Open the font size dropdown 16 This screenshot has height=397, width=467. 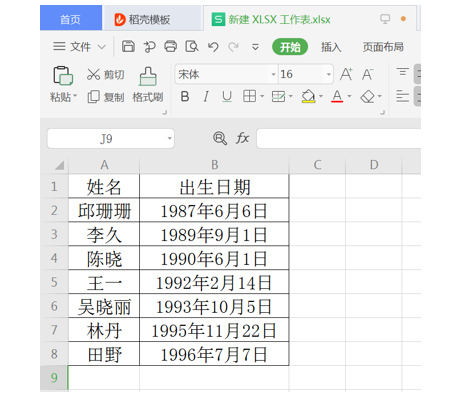[x=329, y=74]
